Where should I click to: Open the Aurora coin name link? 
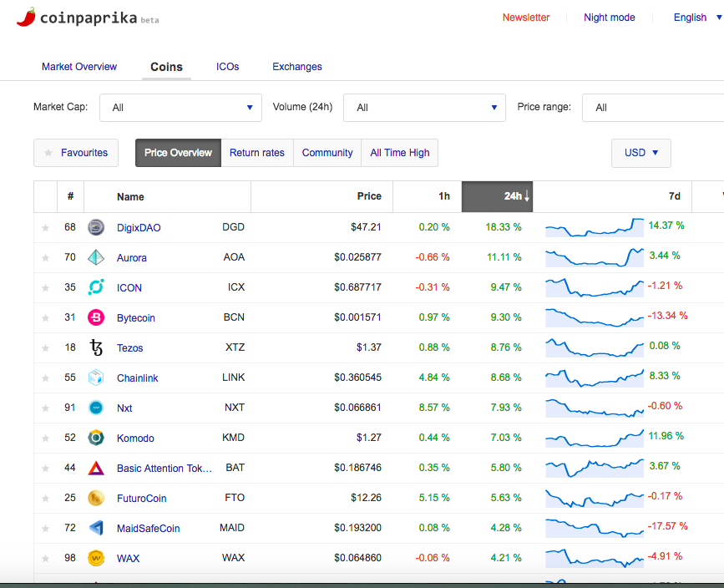tap(132, 258)
